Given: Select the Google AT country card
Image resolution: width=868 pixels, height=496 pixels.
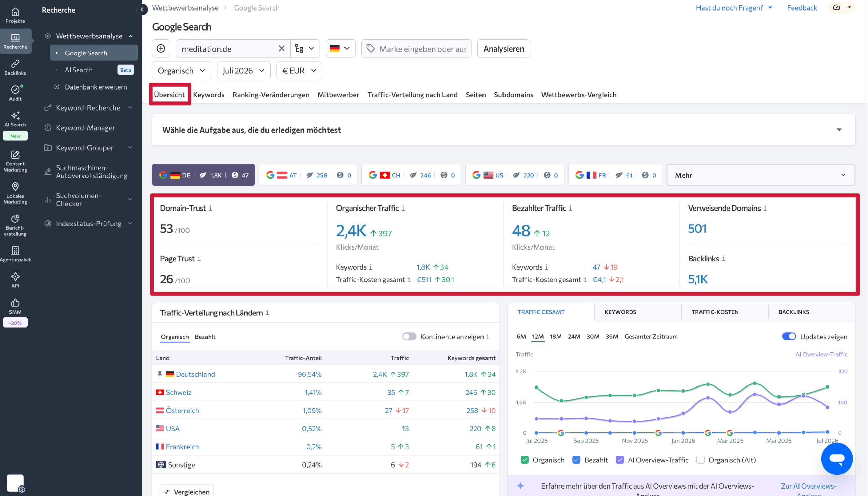Looking at the screenshot, I should click(308, 175).
